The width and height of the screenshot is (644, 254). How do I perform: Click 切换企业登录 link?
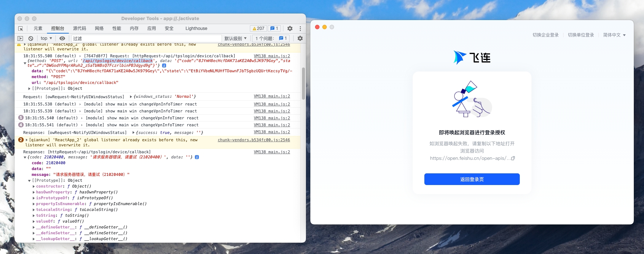point(545,35)
